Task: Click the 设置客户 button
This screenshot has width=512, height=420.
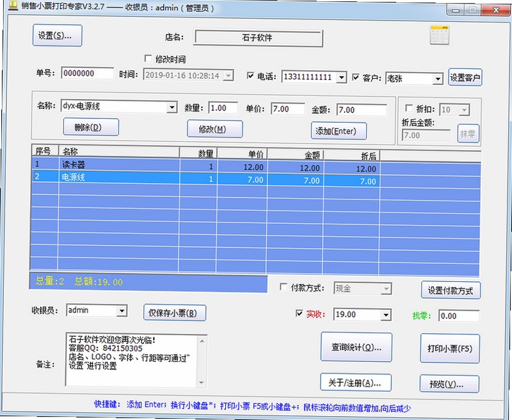Action: coord(465,77)
